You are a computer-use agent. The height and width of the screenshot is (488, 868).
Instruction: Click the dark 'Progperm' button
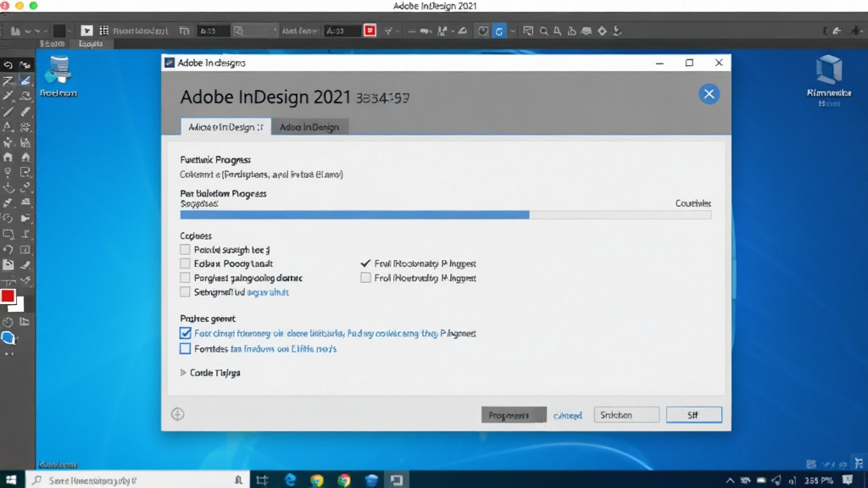[514, 415]
